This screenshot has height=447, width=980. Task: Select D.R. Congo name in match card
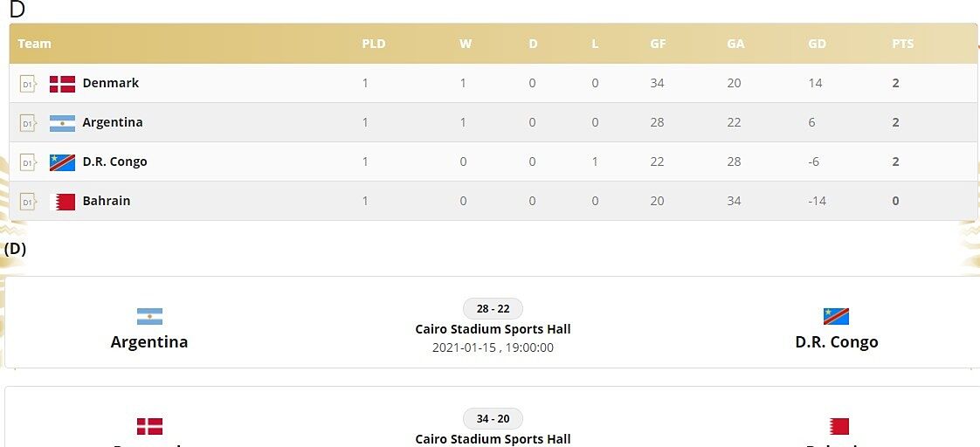(836, 341)
